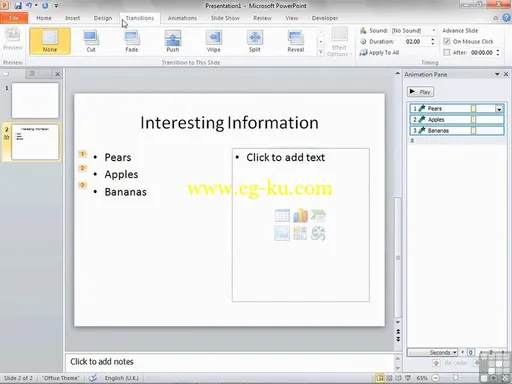Open Customize Quick Access Toolbar dropdown

[x=56, y=6]
